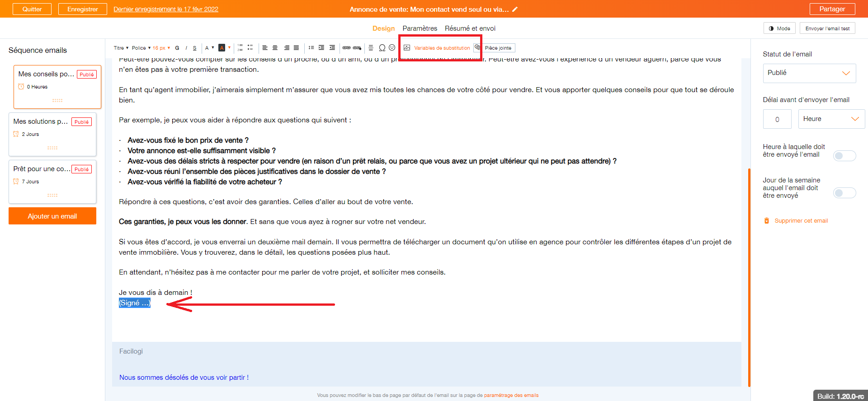Insert a numbered list
Image resolution: width=868 pixels, height=401 pixels.
240,47
